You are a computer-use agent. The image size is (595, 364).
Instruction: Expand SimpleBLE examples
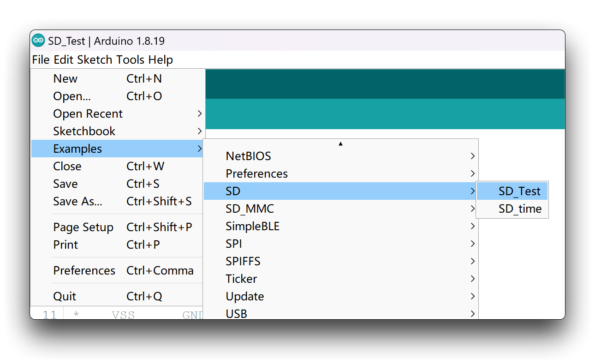pyautogui.click(x=340, y=226)
